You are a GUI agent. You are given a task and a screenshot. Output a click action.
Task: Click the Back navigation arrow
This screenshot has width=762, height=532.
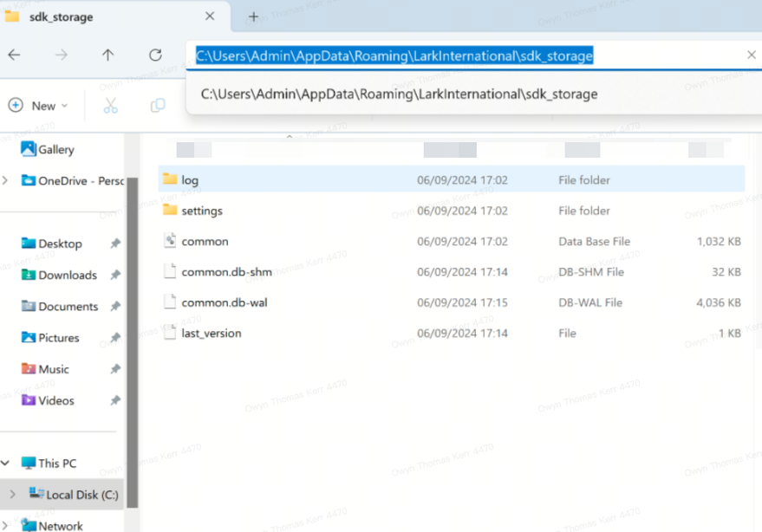coord(14,55)
